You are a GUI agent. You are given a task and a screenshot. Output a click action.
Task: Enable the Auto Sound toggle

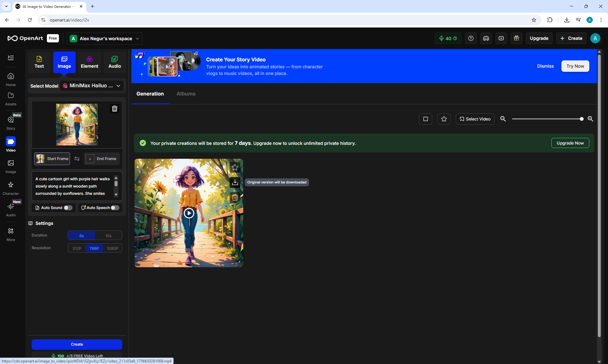pos(68,208)
